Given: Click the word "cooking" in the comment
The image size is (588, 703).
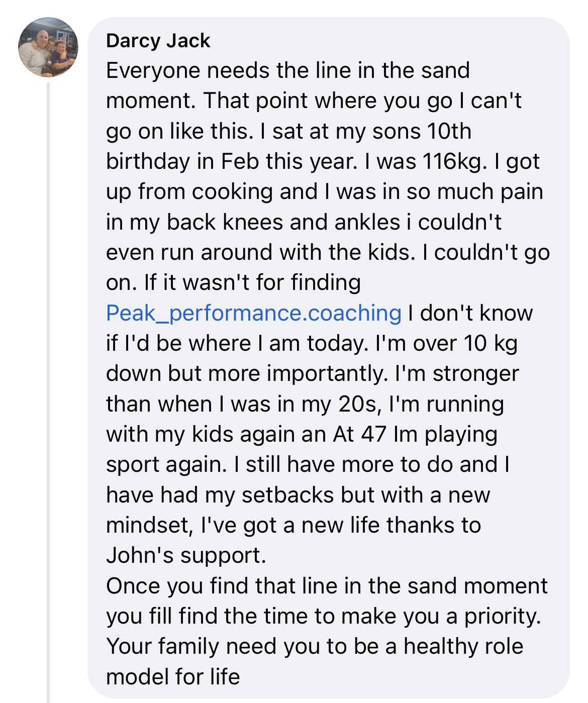Looking at the screenshot, I should pyautogui.click(x=233, y=191).
